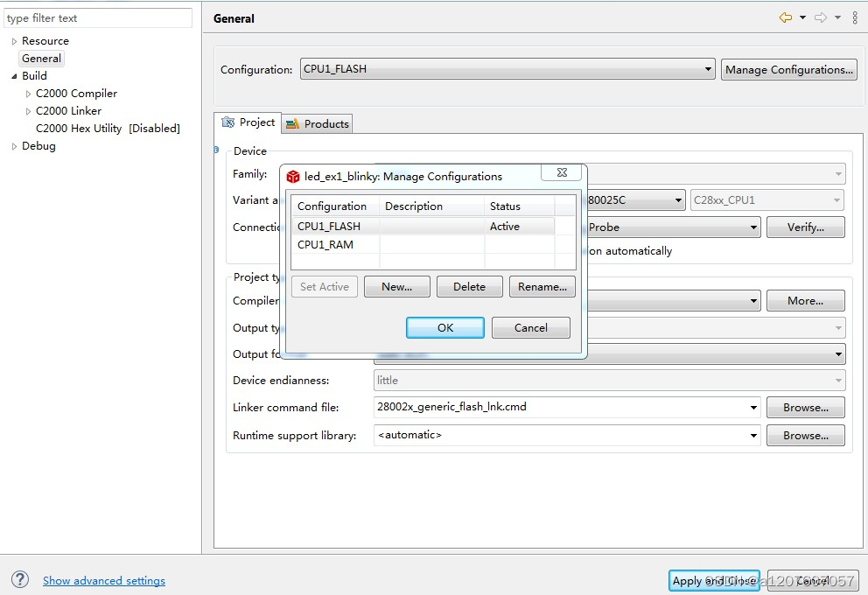The image size is (868, 595).
Task: Click the More... compiler button
Action: (806, 301)
